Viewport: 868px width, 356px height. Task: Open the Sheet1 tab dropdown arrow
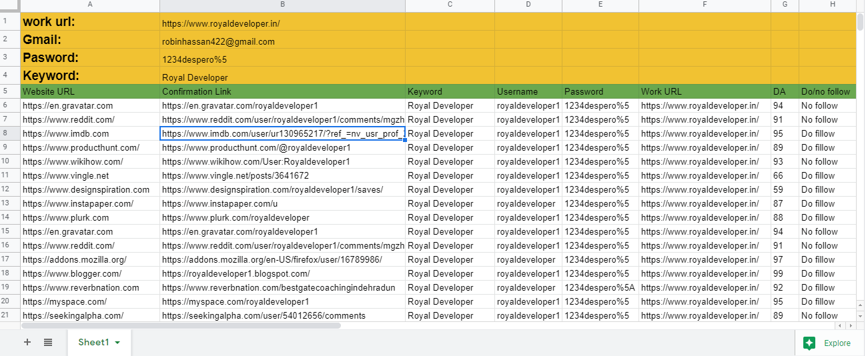[118, 343]
